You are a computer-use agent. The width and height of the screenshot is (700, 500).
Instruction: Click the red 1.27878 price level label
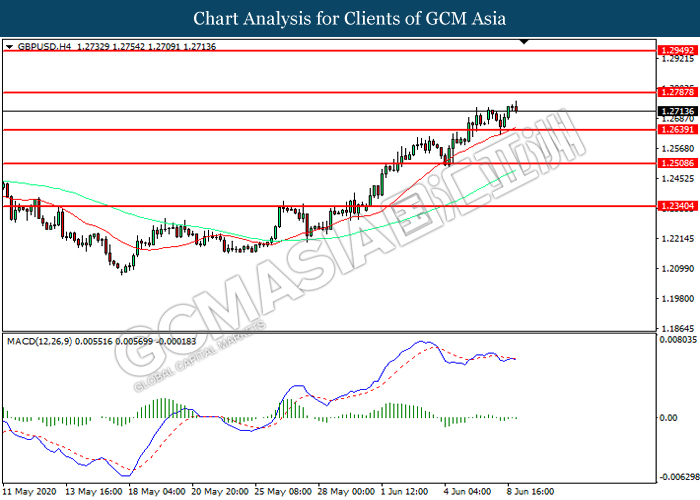(677, 92)
